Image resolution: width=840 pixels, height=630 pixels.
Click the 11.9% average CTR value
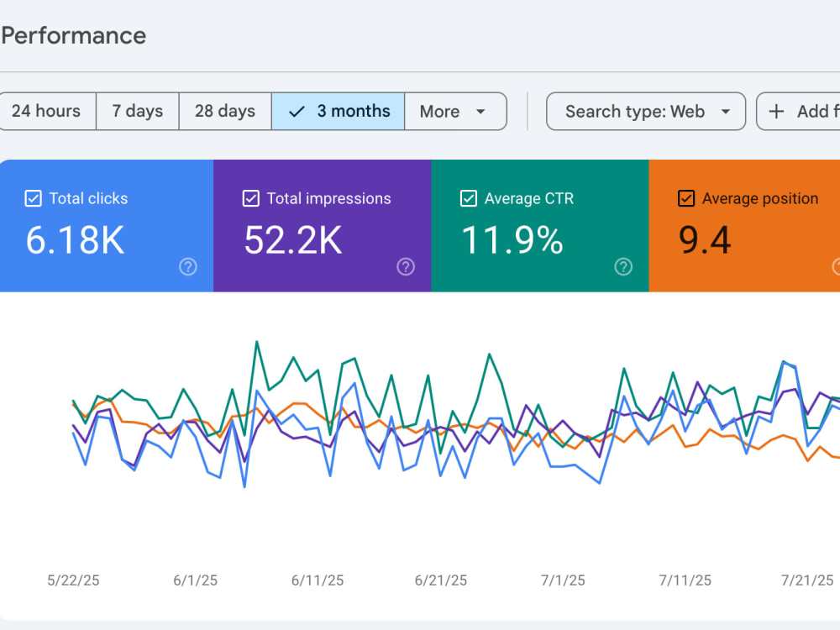(x=512, y=240)
